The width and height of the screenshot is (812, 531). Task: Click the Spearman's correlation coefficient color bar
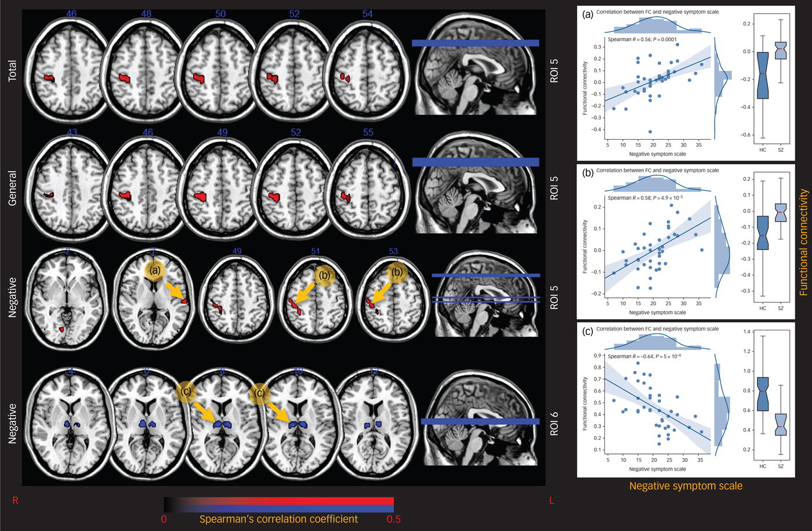(278, 504)
